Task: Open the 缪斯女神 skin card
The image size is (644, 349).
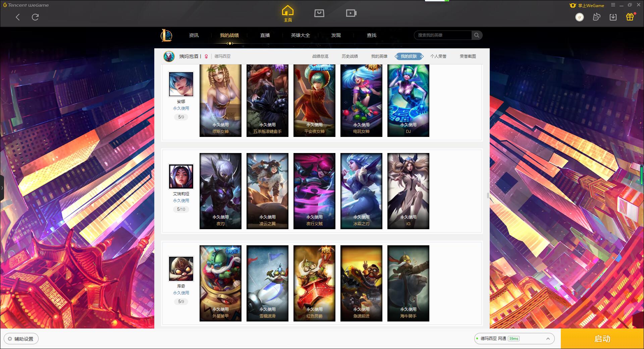Action: tap(220, 100)
